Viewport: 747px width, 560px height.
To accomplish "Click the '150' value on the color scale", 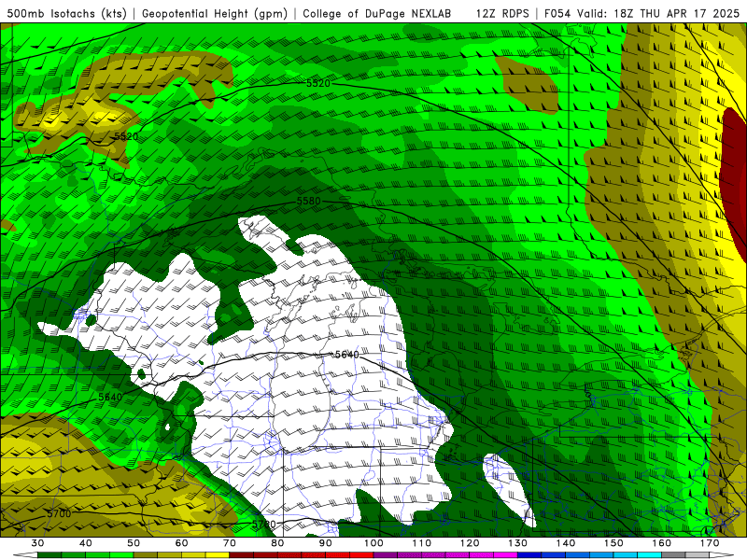I will 614,543.
